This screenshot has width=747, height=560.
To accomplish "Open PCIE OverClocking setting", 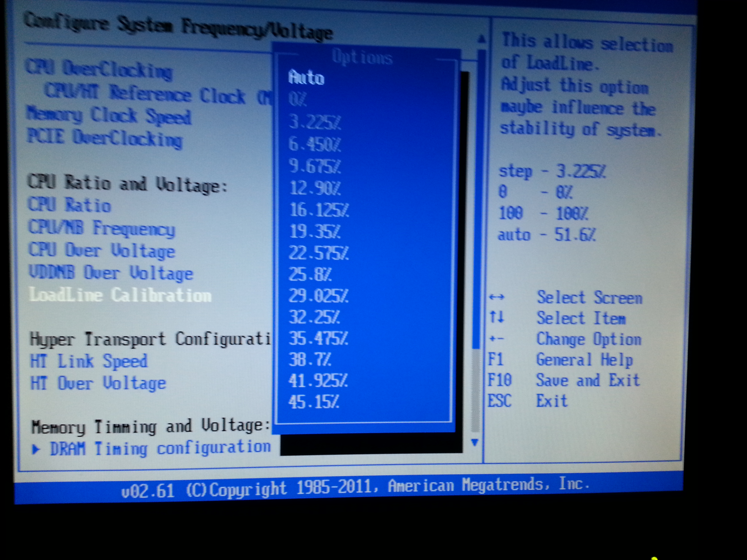I will click(105, 138).
